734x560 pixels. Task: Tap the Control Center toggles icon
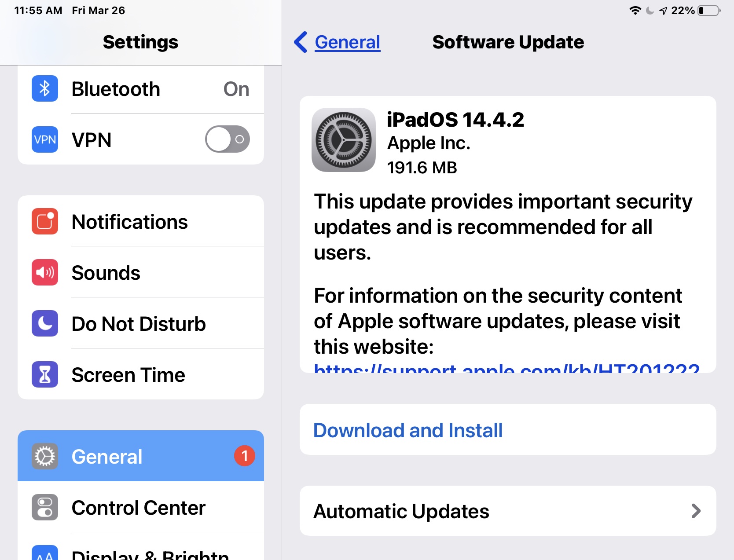tap(45, 507)
